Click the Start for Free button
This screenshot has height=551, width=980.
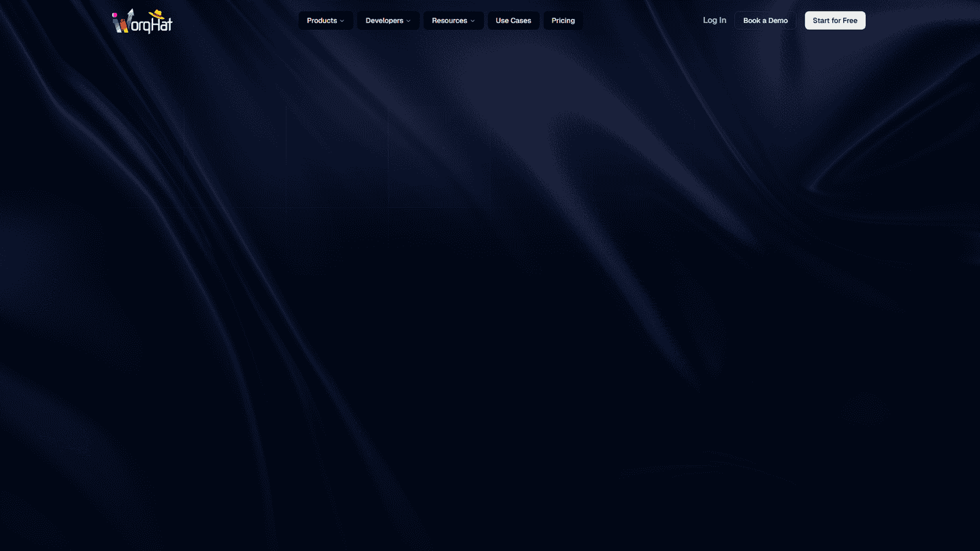[834, 20]
